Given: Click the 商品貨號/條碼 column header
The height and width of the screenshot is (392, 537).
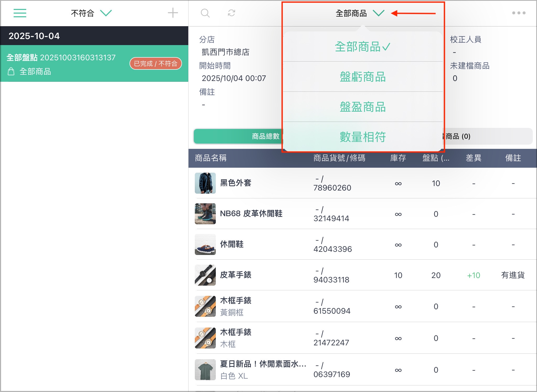Looking at the screenshot, I should point(339,158).
